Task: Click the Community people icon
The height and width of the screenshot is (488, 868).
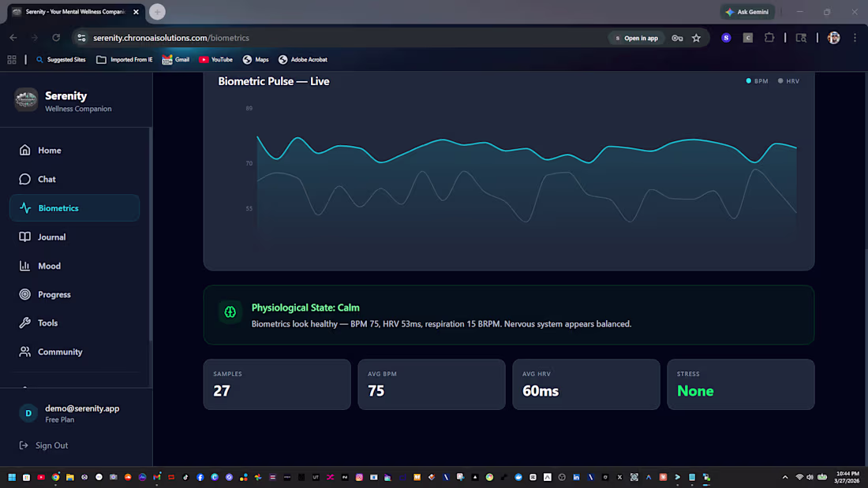Action: point(25,352)
